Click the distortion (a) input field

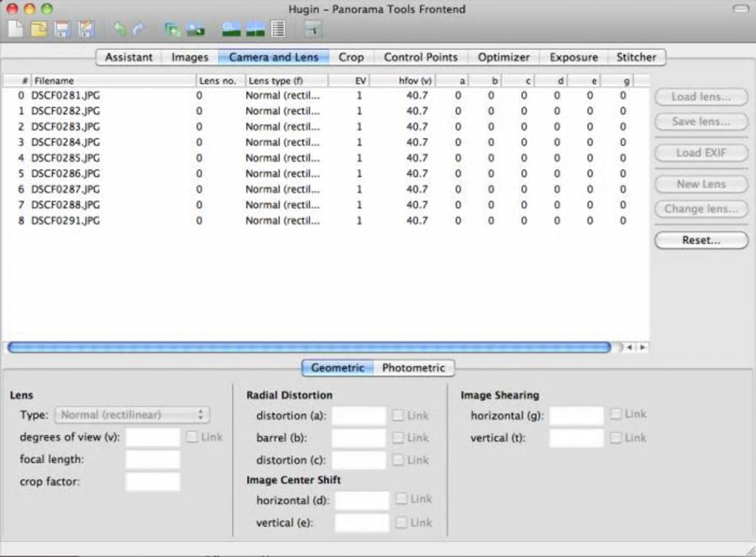click(359, 416)
